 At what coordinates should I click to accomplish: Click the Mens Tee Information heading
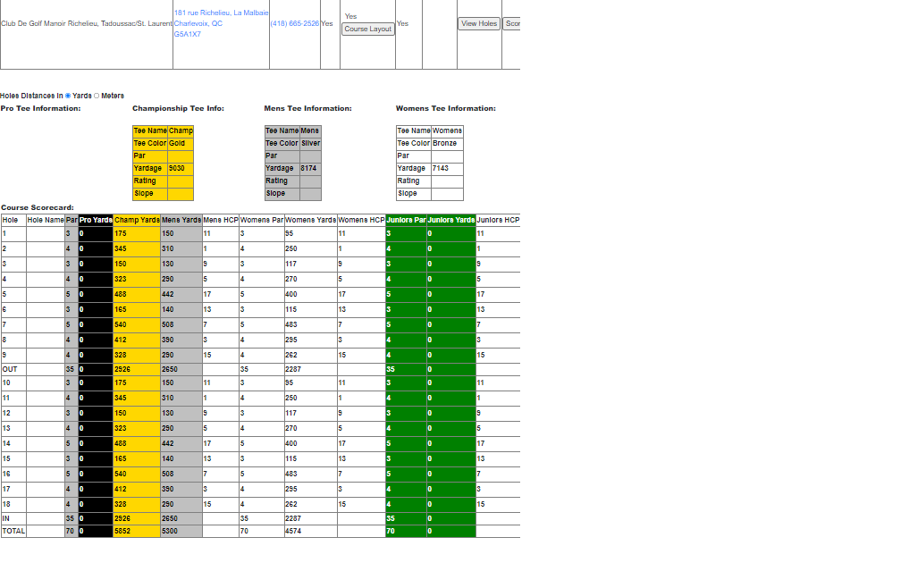[307, 108]
